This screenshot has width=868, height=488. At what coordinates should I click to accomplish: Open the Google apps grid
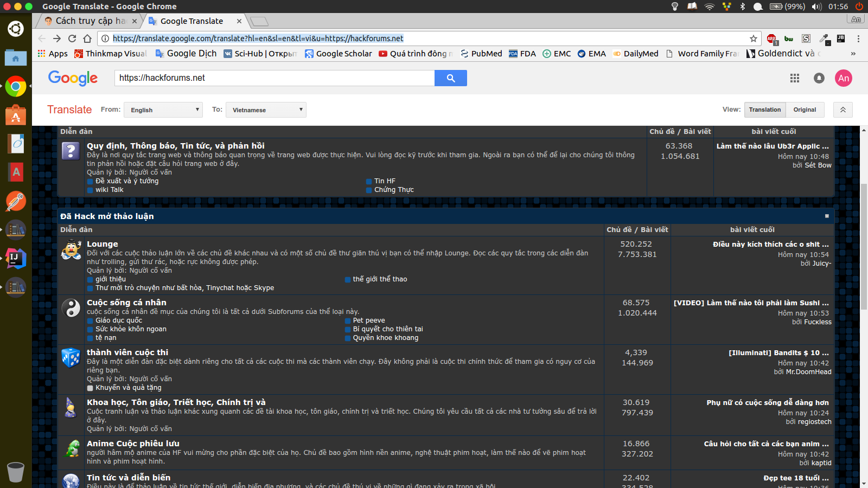(x=795, y=78)
